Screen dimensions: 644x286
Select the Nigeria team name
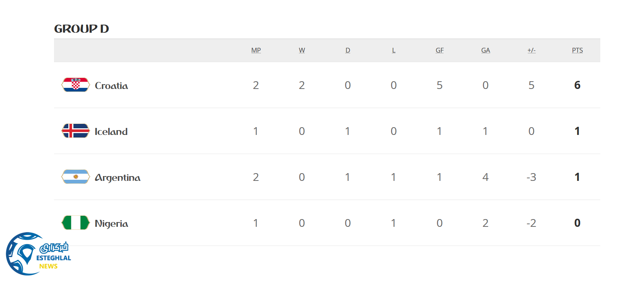(111, 224)
